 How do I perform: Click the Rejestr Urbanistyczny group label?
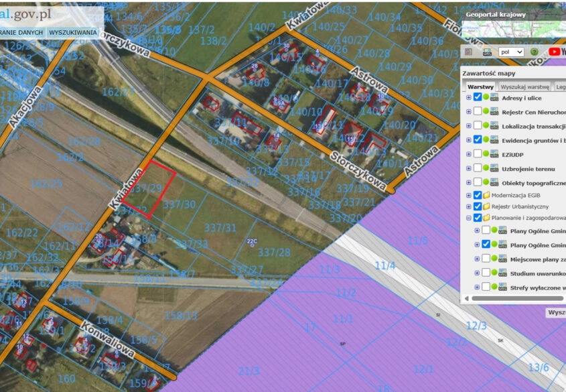[520, 206]
